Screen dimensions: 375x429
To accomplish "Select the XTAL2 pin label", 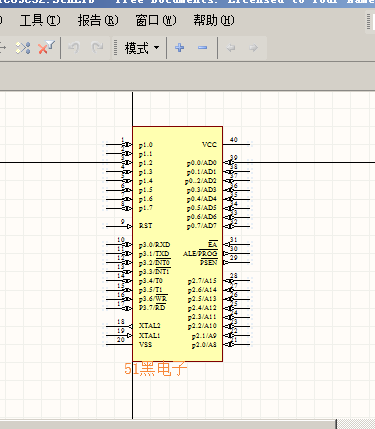I will pos(149,326).
